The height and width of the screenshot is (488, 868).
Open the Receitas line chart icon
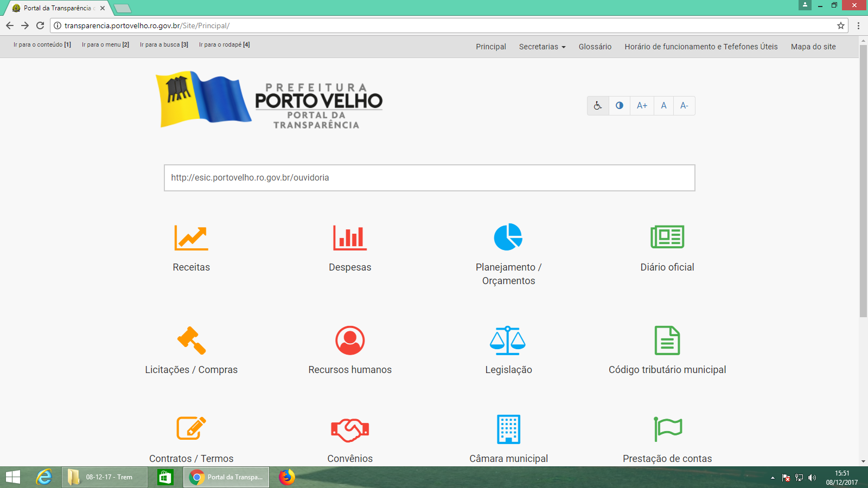click(x=191, y=237)
